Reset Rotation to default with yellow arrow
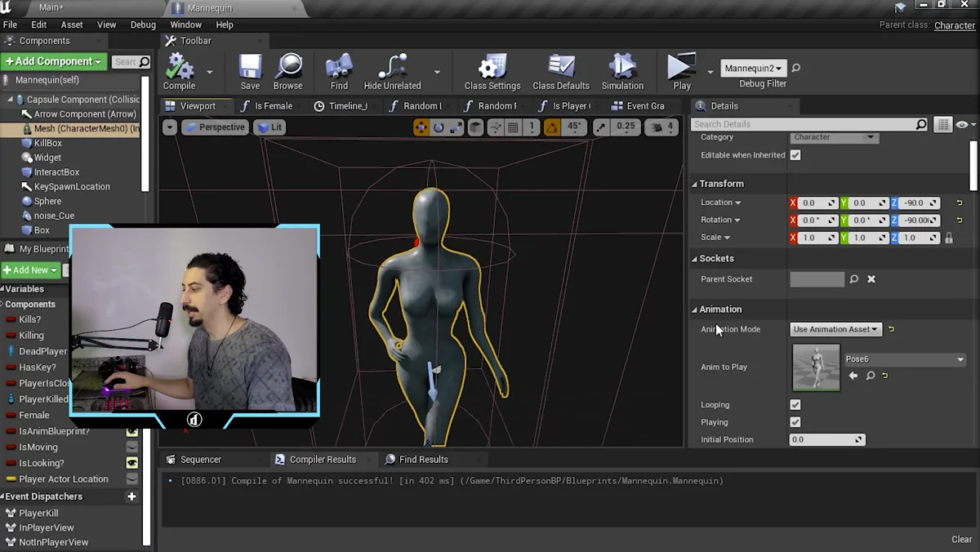The width and height of the screenshot is (980, 552). 960,220
